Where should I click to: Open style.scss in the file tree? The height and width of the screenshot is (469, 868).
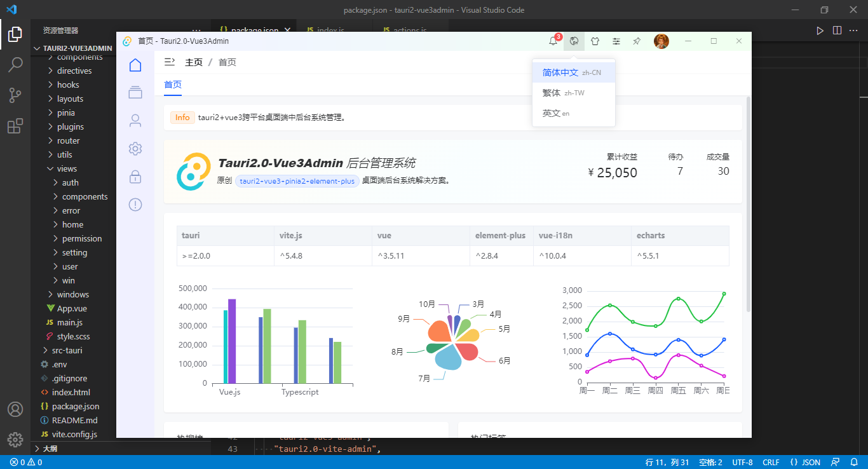(x=73, y=336)
